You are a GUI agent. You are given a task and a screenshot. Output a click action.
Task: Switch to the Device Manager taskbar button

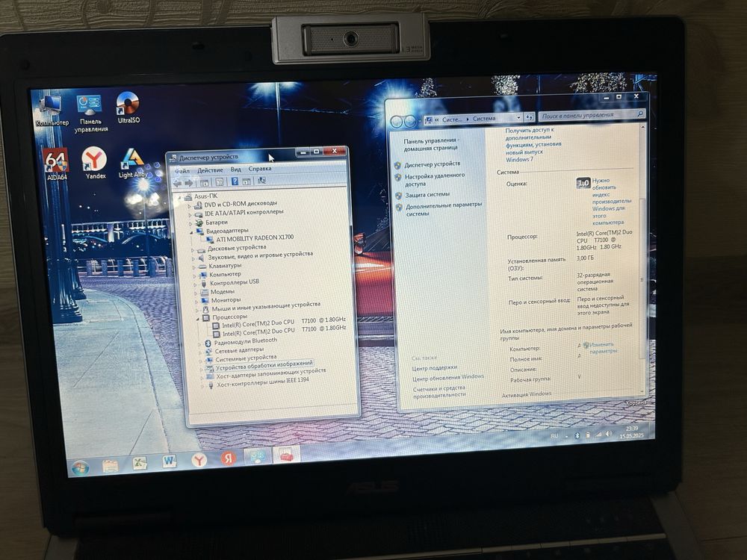(286, 455)
